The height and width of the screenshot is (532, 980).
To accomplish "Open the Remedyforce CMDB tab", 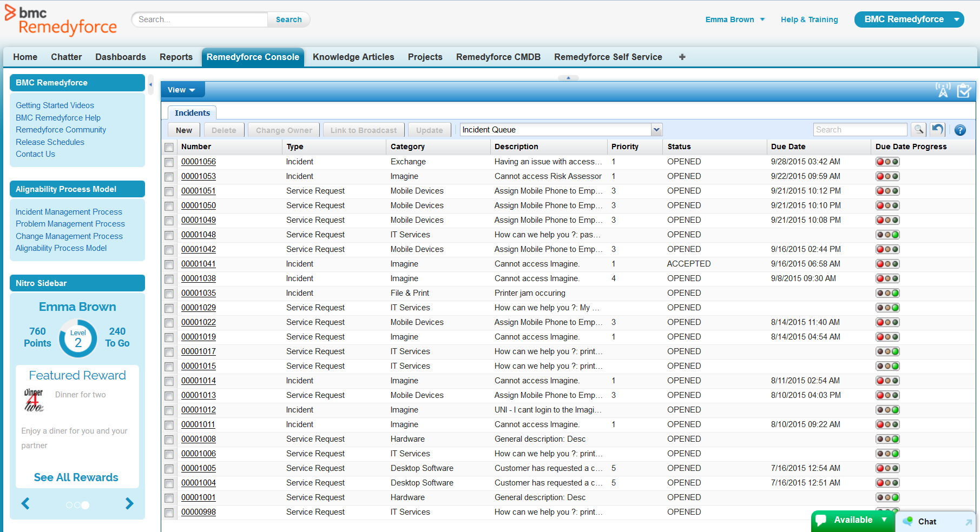I will [x=498, y=57].
